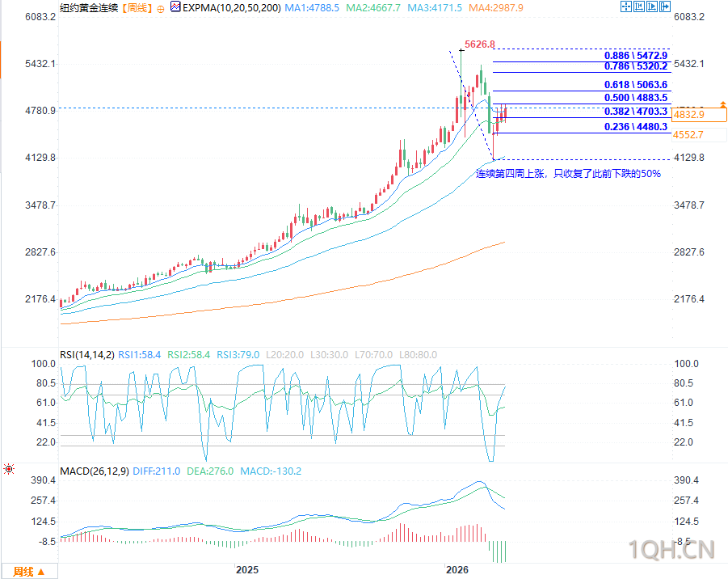Viewport: 728px width, 579px height.
Task: Select the 0.382 \ 4703.3 Fibonacci level
Action: (636, 112)
